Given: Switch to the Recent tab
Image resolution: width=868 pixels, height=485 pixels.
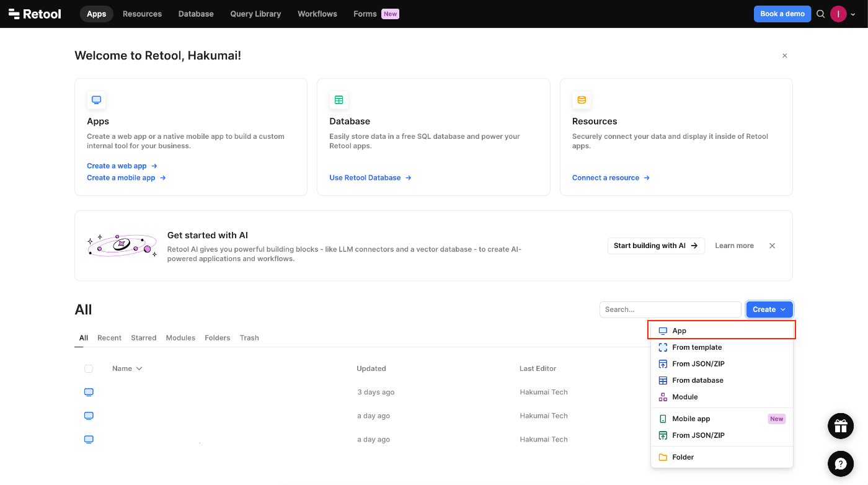Looking at the screenshot, I should point(109,338).
